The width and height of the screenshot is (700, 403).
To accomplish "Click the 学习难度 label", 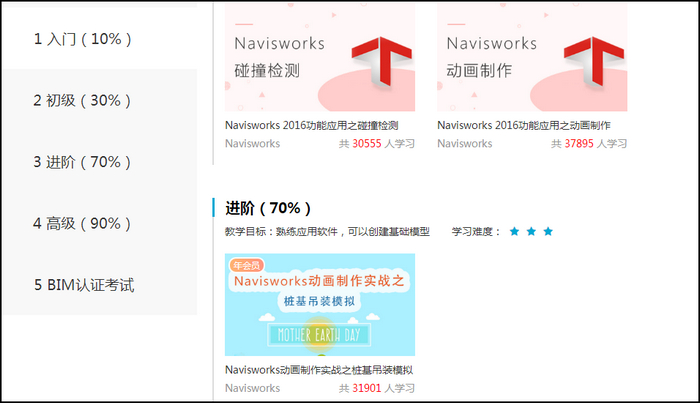I will pyautogui.click(x=476, y=232).
